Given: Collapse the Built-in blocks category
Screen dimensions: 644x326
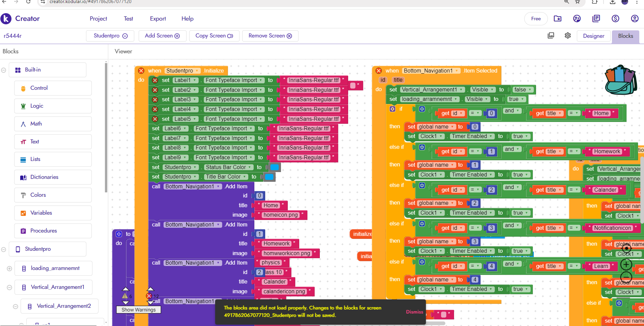Looking at the screenshot, I should (x=4, y=70).
